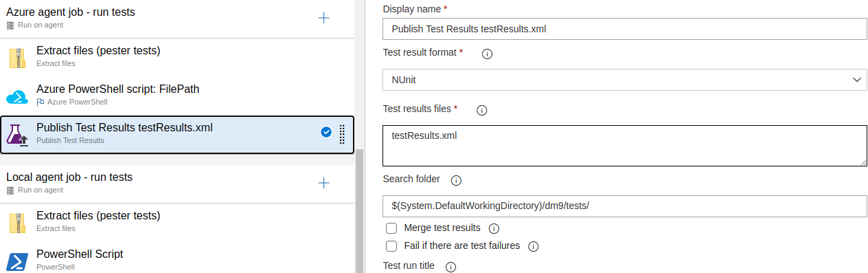Show info for Test results files
This screenshot has width=868, height=273.
pos(481,110)
